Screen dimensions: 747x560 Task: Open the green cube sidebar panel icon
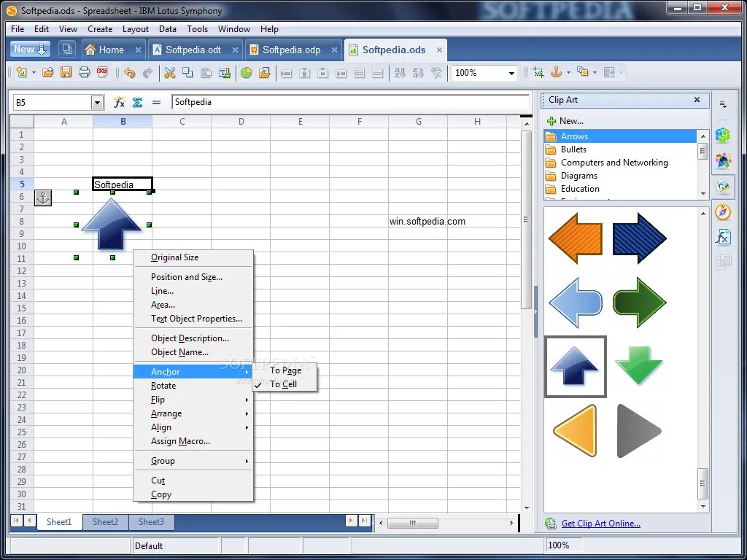pyautogui.click(x=723, y=136)
